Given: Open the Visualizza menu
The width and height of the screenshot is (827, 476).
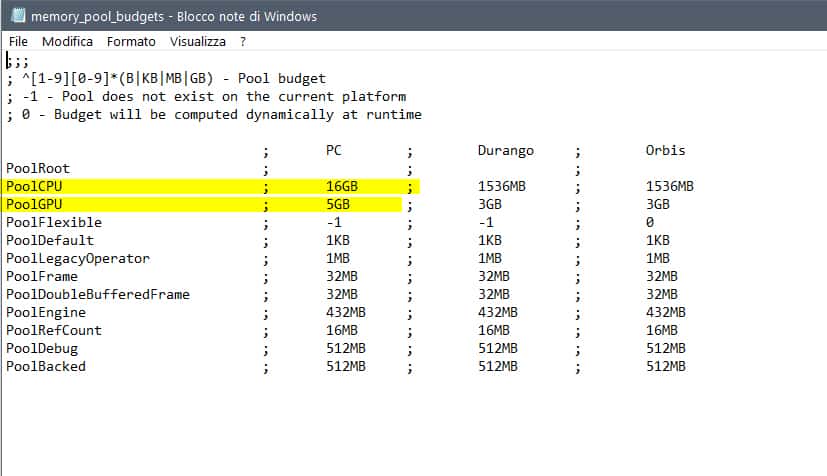Looking at the screenshot, I should pyautogui.click(x=197, y=41).
